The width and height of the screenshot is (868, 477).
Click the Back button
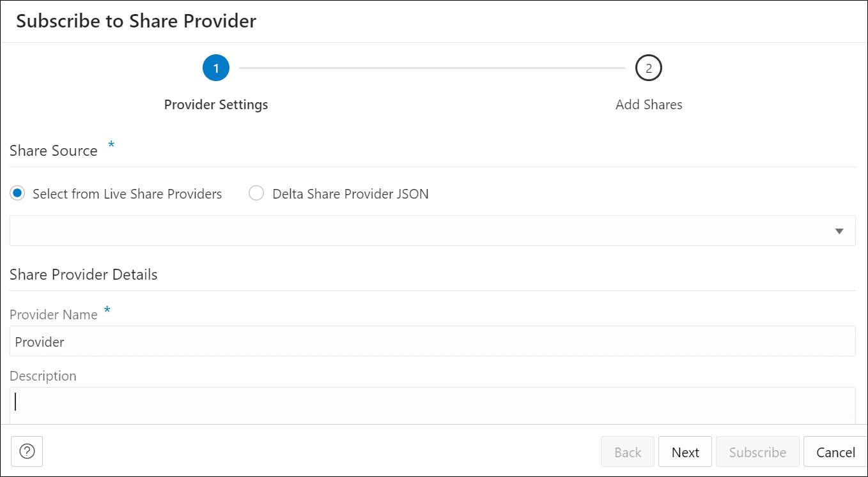point(627,451)
